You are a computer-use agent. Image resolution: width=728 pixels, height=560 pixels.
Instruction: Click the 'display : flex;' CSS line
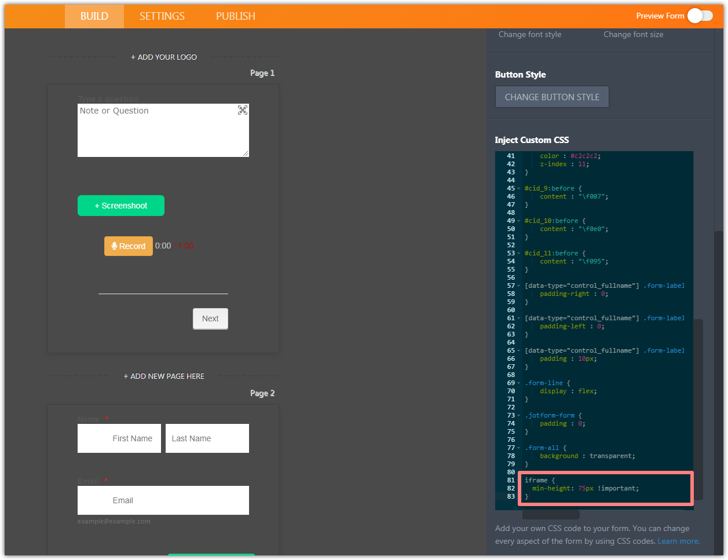click(568, 391)
